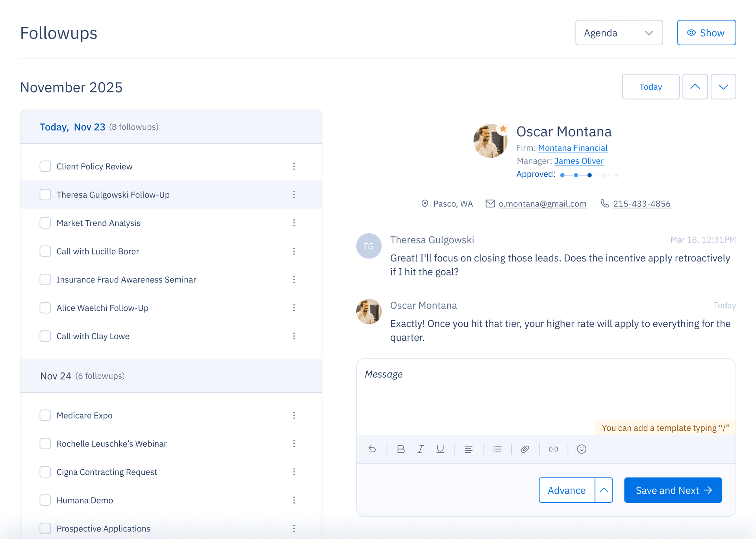Check the Client Policy Review followup

click(x=45, y=166)
